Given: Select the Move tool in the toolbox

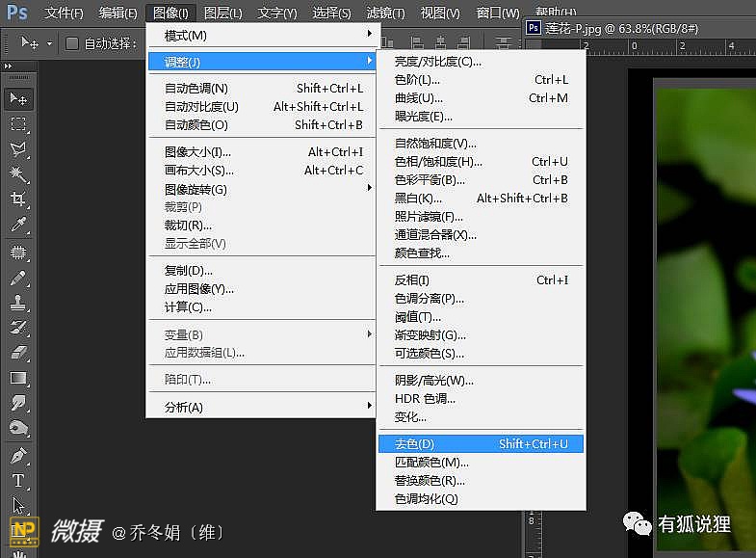Looking at the screenshot, I should pyautogui.click(x=18, y=98).
